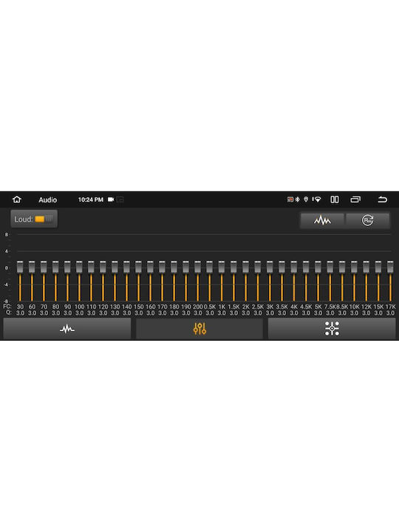
Task: Switch to the equalizer sliders tab
Action: click(199, 328)
